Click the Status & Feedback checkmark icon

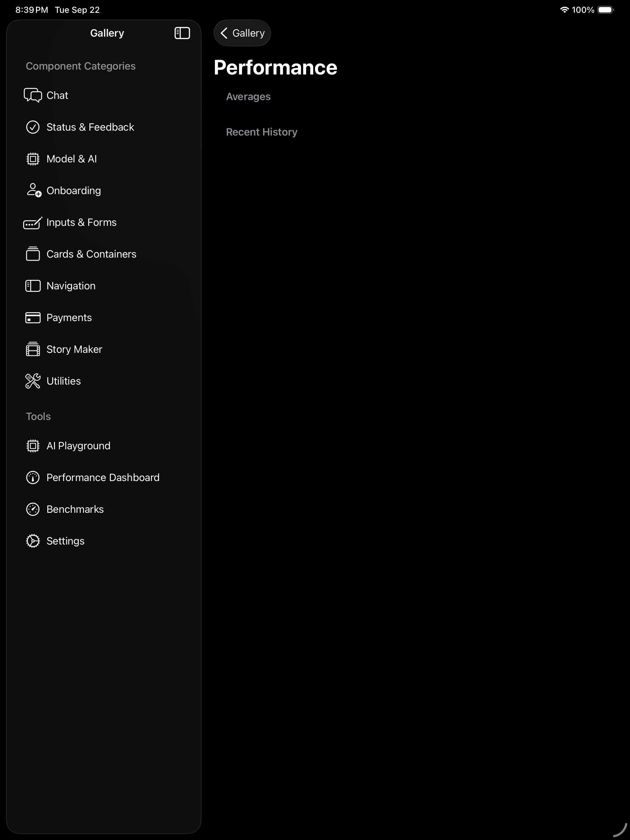(x=33, y=127)
